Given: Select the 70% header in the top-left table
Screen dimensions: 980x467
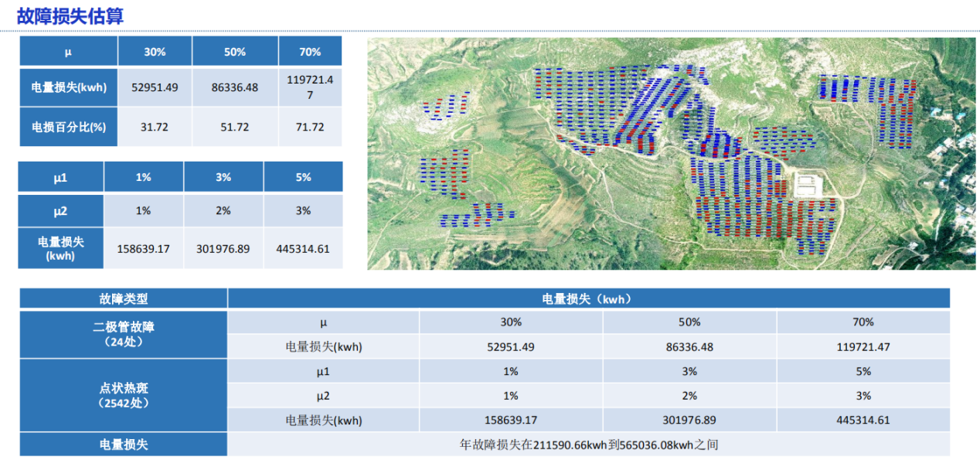Looking at the screenshot, I should [x=309, y=52].
